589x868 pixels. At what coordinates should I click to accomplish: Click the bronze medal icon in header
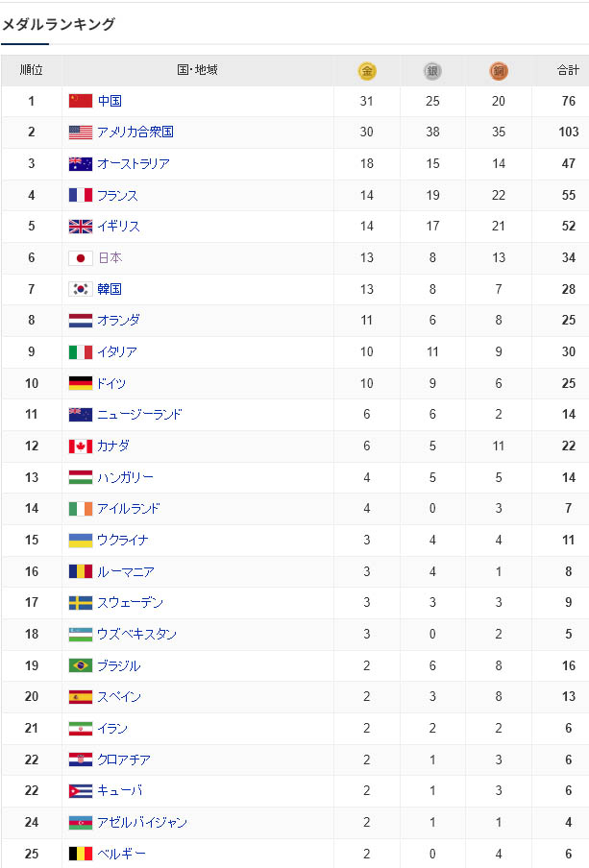click(499, 70)
